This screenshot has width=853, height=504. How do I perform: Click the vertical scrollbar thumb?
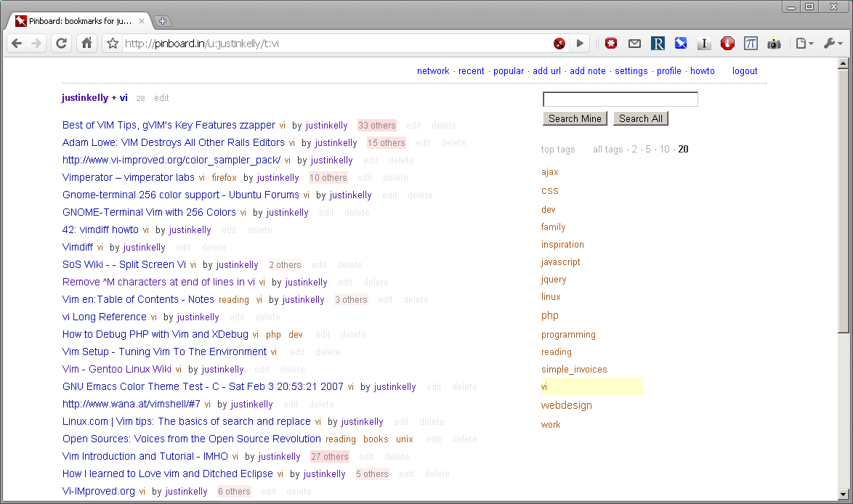[x=844, y=200]
